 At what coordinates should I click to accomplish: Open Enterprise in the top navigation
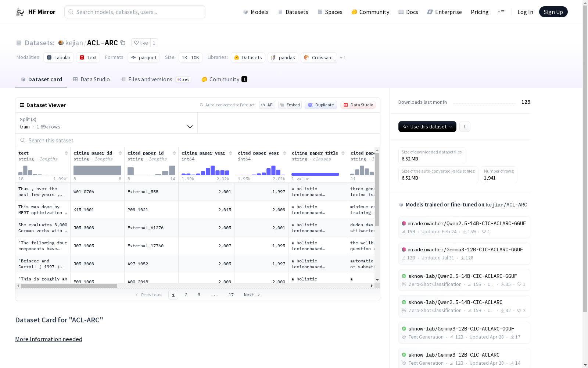[x=445, y=12]
